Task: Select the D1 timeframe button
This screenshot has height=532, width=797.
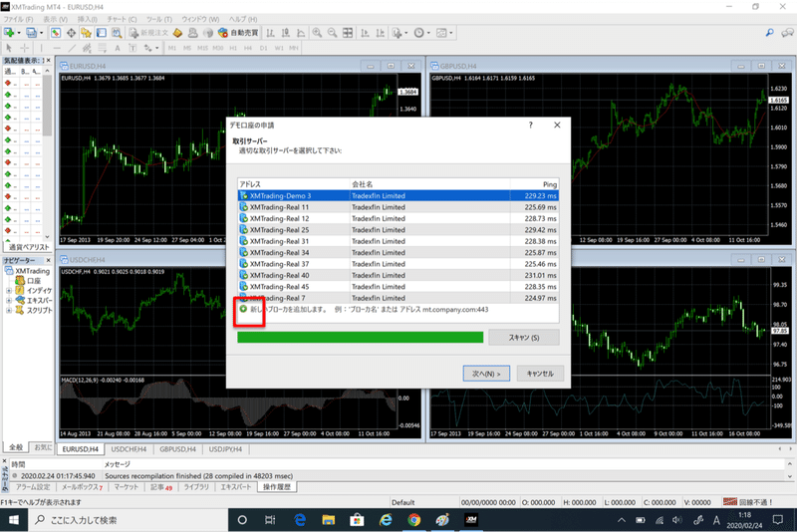Action: (x=263, y=48)
